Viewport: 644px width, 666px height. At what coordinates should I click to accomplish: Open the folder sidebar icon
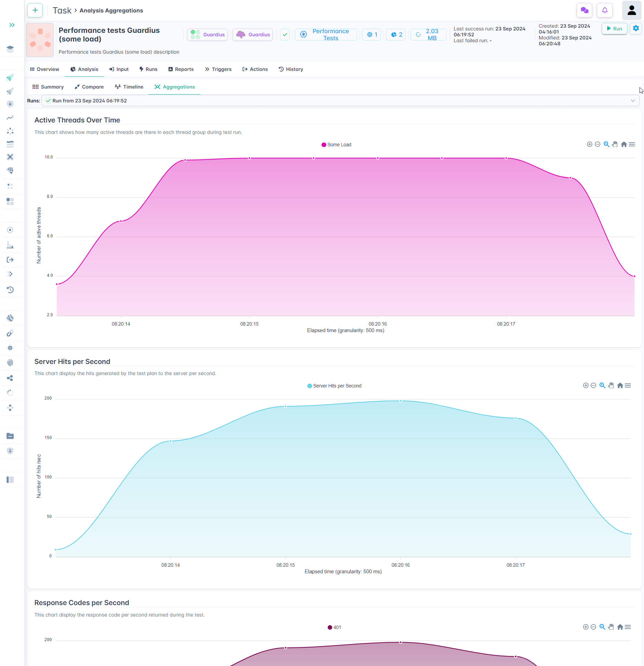[x=10, y=436]
